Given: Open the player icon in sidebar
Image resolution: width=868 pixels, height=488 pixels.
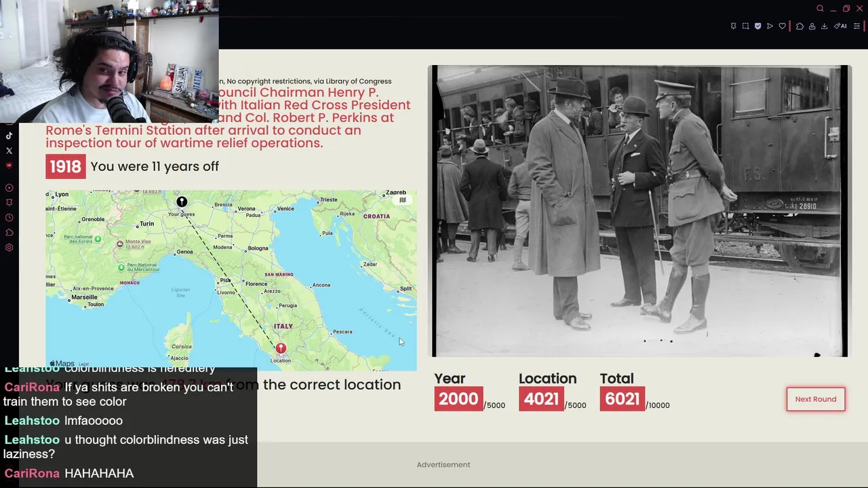Looking at the screenshot, I should tap(9, 188).
